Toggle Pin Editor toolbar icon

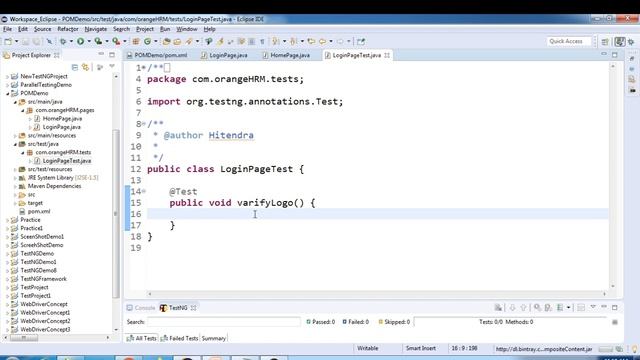[x=361, y=41]
